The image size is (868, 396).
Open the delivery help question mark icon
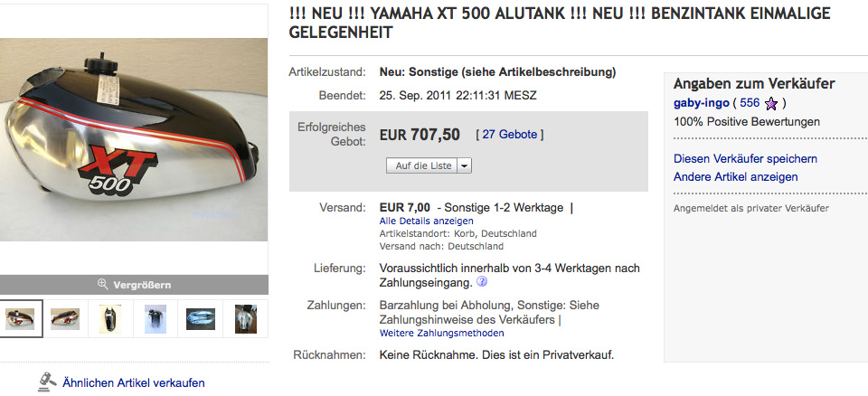click(x=482, y=282)
